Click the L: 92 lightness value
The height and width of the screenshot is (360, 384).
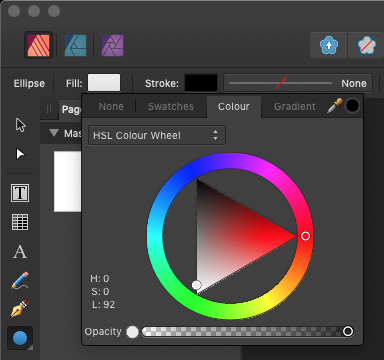[103, 305]
